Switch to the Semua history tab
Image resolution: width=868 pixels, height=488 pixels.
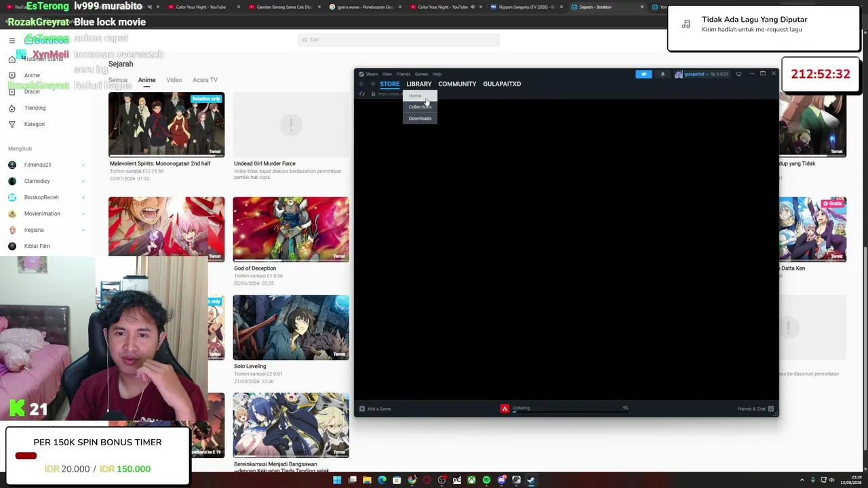[x=118, y=80]
